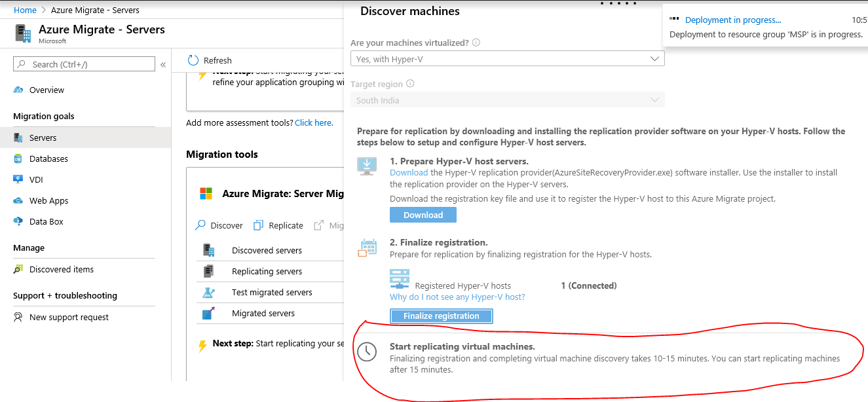Click the info icon beside Target region

(x=410, y=84)
